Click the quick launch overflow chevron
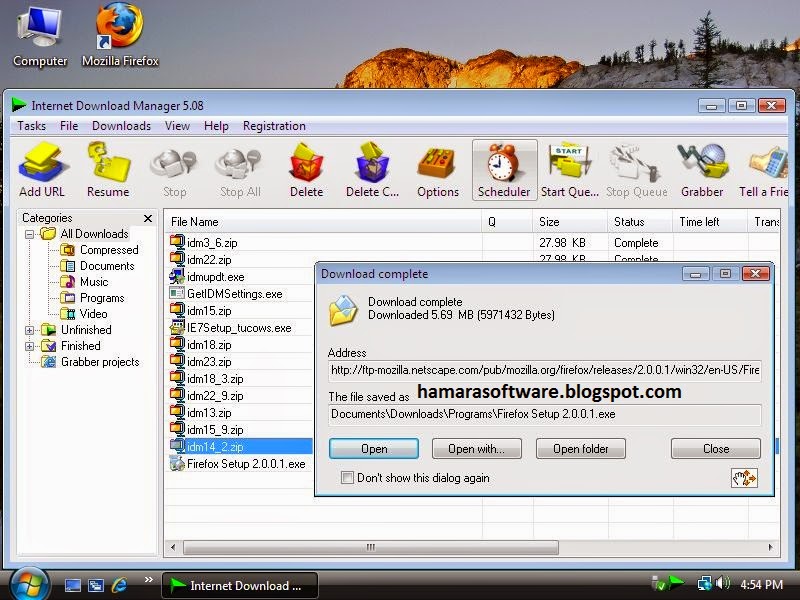 (x=148, y=580)
